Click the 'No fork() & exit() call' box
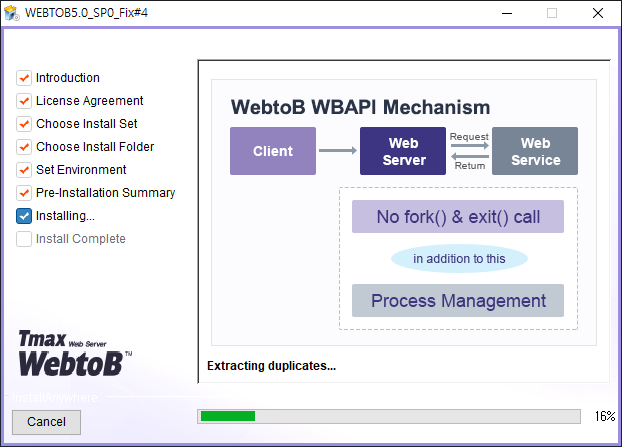The height and width of the screenshot is (447, 622). click(458, 217)
